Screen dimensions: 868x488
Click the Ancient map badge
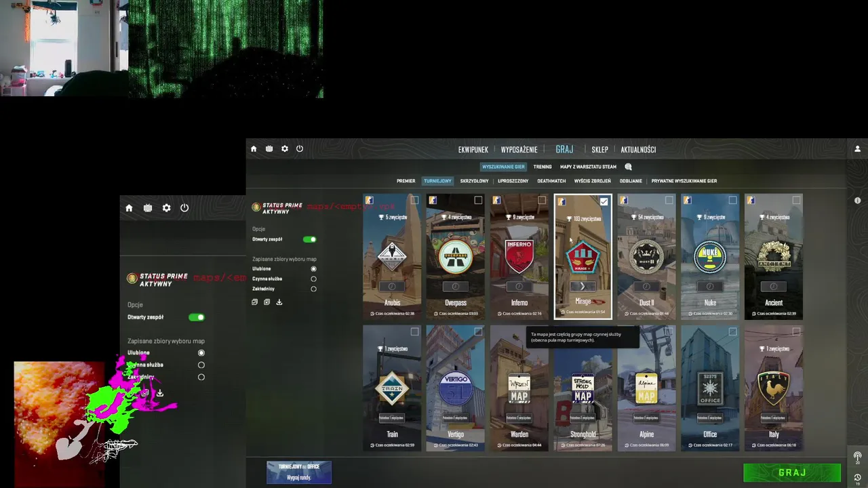774,257
